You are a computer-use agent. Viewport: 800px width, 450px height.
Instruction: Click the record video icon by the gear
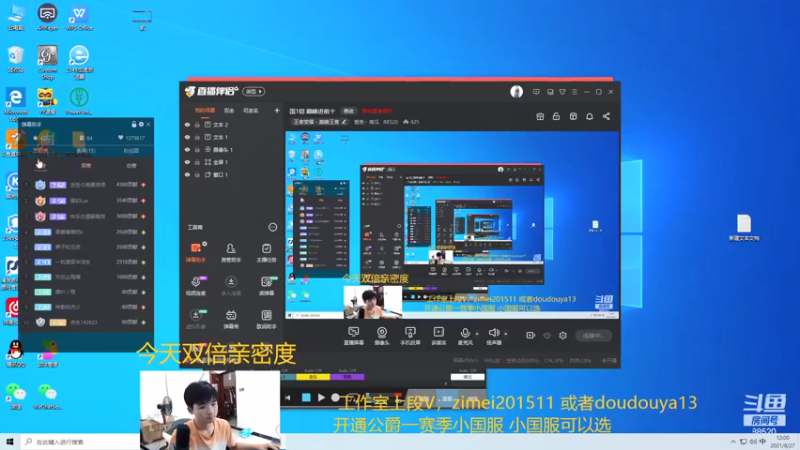click(x=531, y=335)
